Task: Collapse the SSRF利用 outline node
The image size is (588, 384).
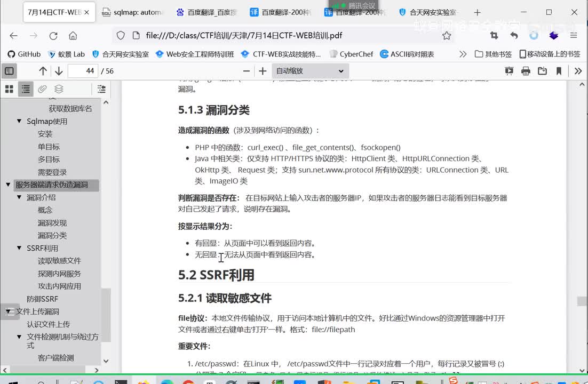Action: tap(19, 248)
